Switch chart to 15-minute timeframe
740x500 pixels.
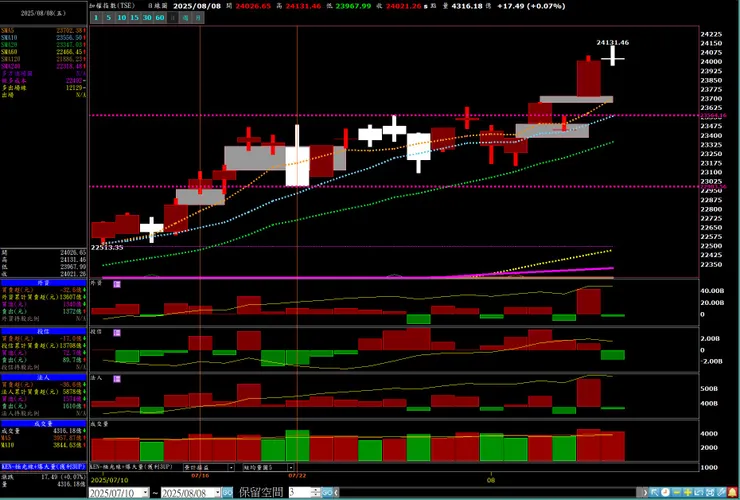134,17
